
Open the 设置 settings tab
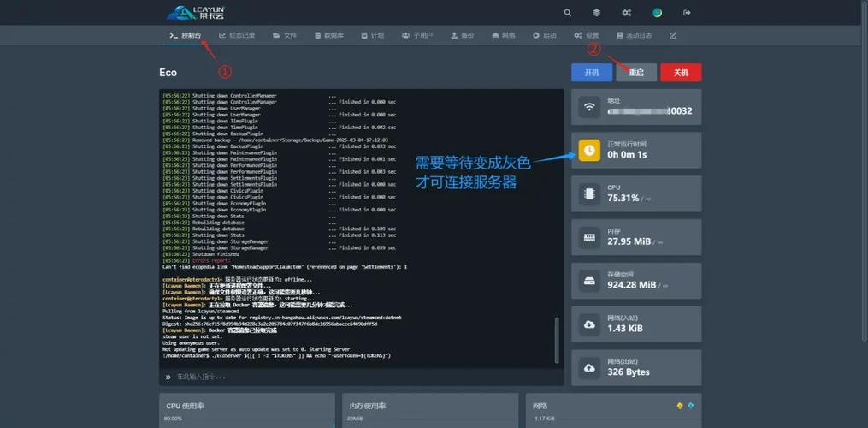point(587,35)
